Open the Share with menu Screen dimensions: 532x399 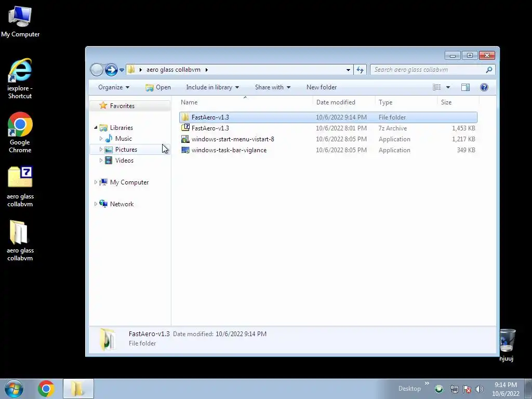coord(273,87)
